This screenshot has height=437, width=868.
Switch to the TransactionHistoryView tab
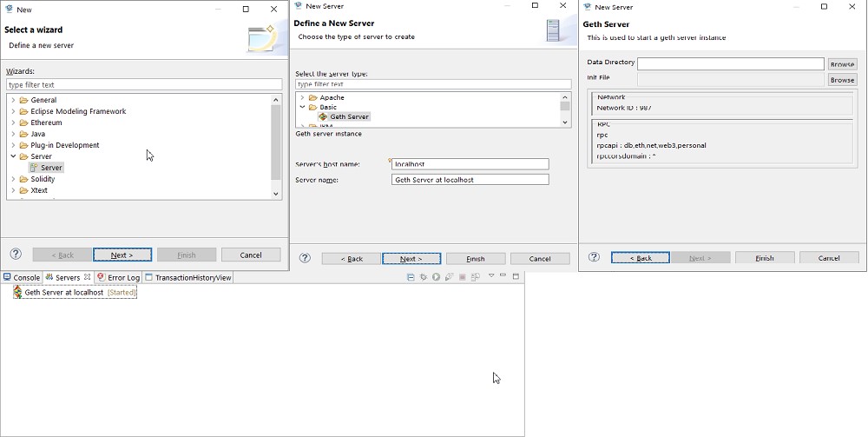click(x=187, y=277)
